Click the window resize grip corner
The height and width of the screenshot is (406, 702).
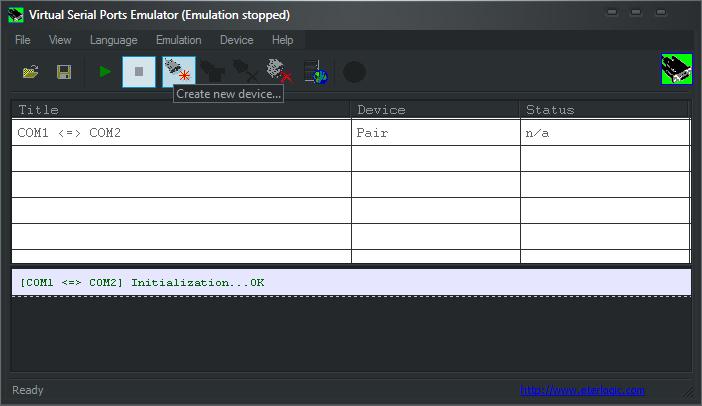(689, 392)
